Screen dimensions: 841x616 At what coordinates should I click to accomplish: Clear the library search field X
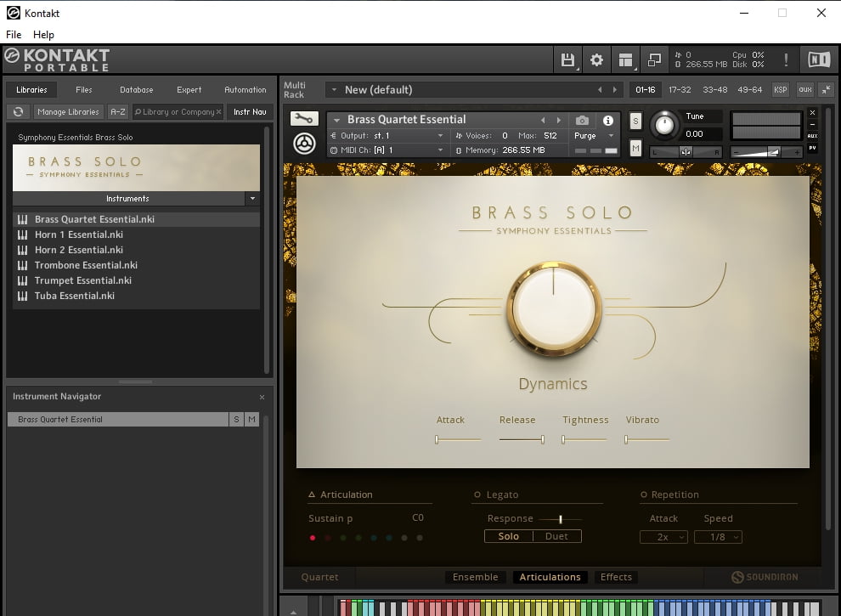click(x=218, y=111)
